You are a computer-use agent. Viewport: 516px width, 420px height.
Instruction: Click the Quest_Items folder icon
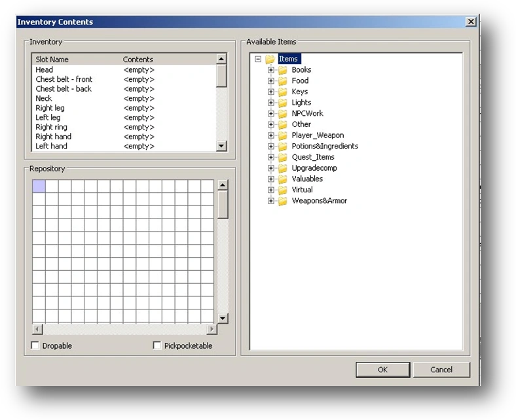point(282,157)
